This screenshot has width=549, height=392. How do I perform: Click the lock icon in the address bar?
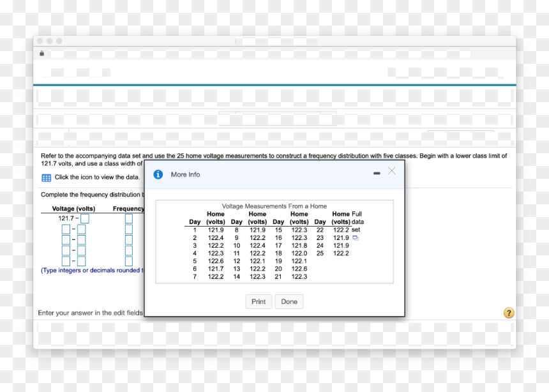click(42, 53)
